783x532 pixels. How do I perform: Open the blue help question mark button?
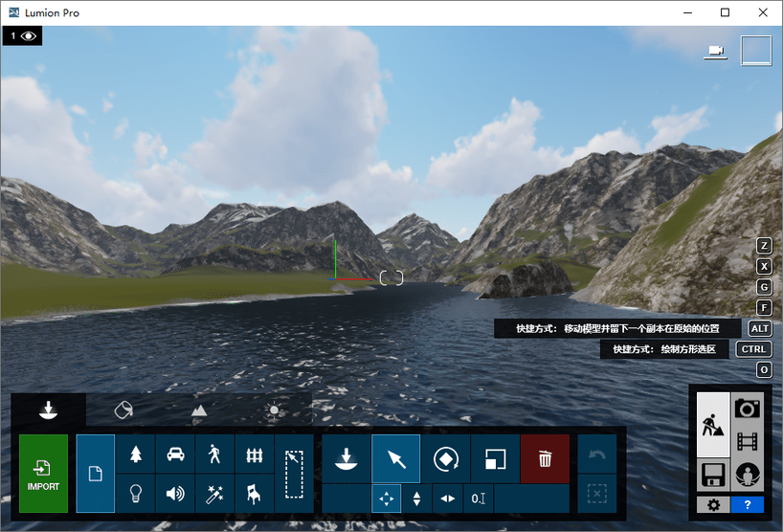(747, 504)
